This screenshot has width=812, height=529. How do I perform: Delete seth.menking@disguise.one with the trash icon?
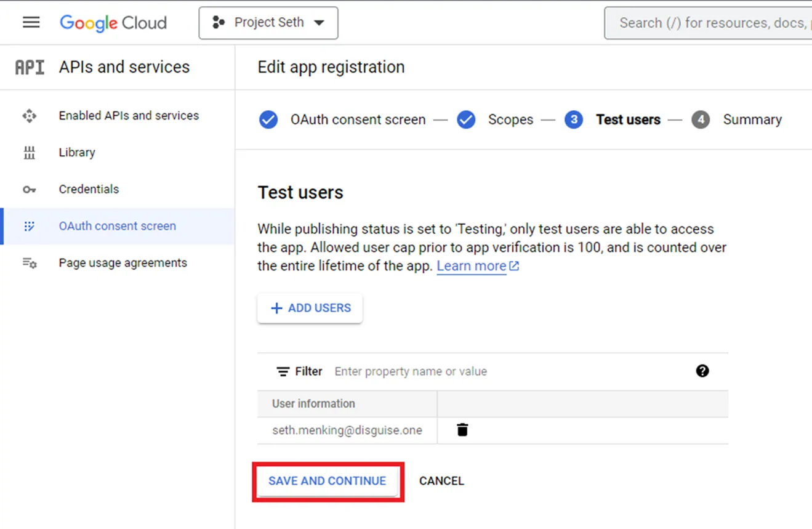461,430
